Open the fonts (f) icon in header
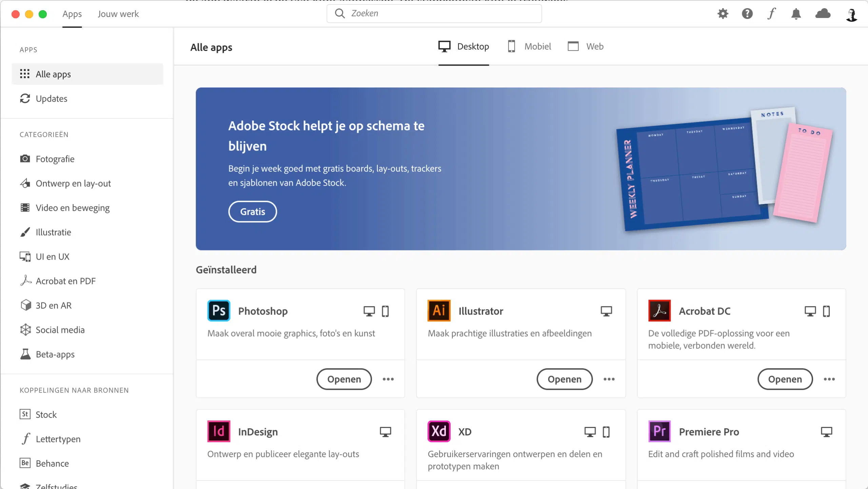The height and width of the screenshot is (489, 868). pos(772,14)
